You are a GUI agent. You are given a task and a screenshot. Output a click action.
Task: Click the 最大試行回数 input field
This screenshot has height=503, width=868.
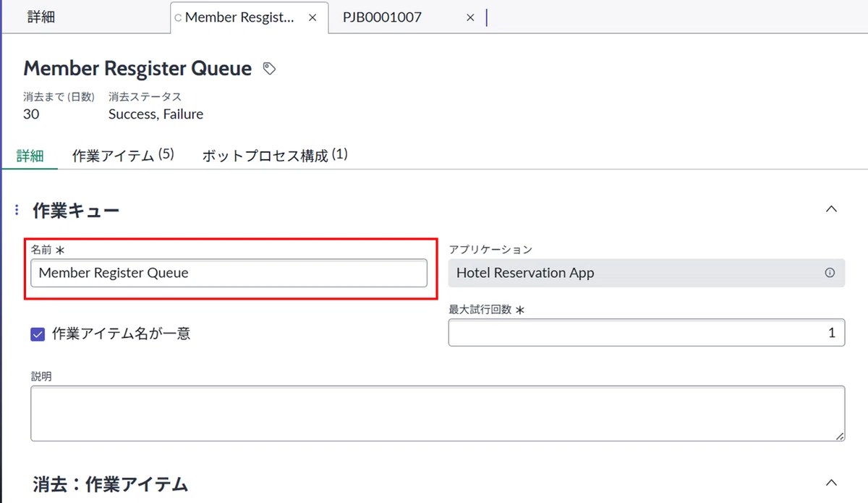(x=647, y=332)
